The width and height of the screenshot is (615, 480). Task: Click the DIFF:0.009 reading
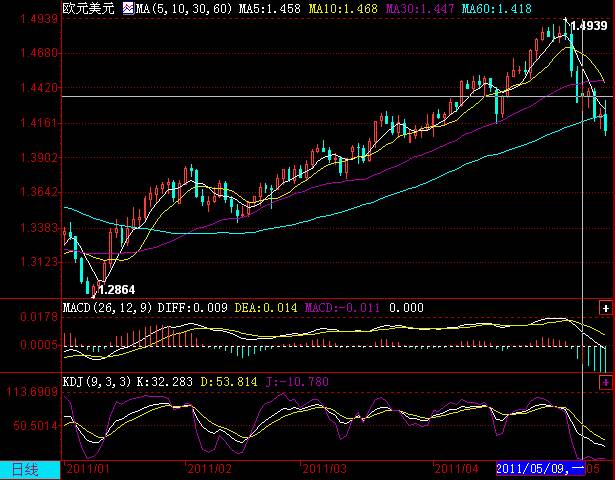[193, 308]
